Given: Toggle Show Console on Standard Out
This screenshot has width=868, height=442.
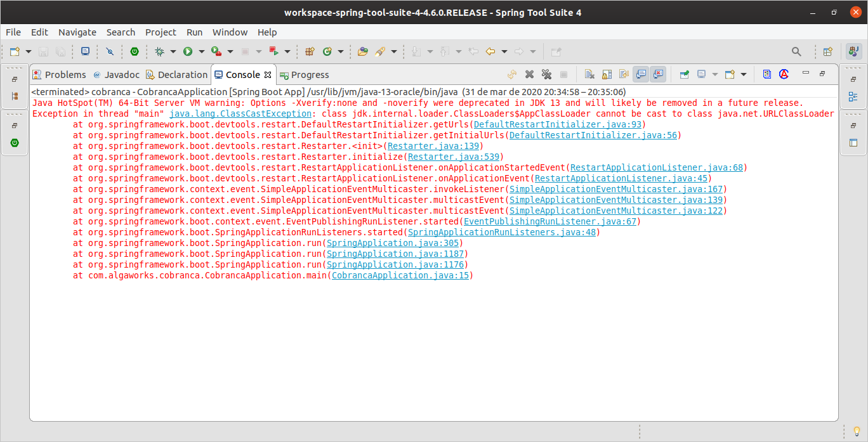Looking at the screenshot, I should click(x=641, y=74).
